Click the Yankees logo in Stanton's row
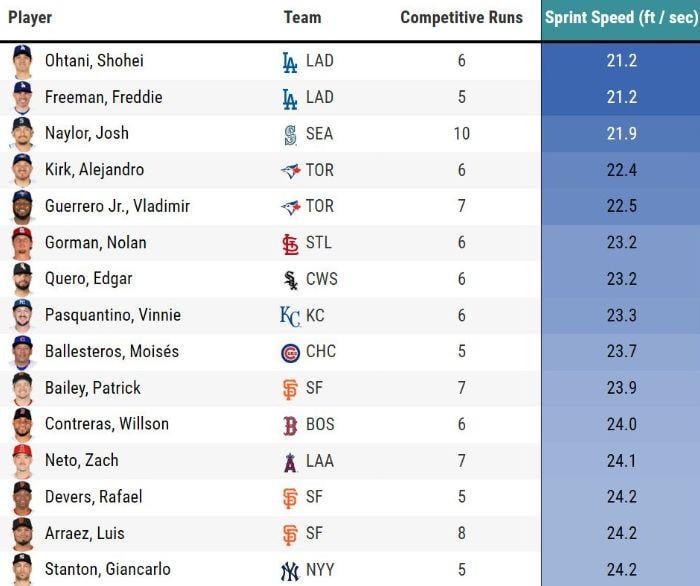The width and height of the screenshot is (700, 586). pos(290,570)
